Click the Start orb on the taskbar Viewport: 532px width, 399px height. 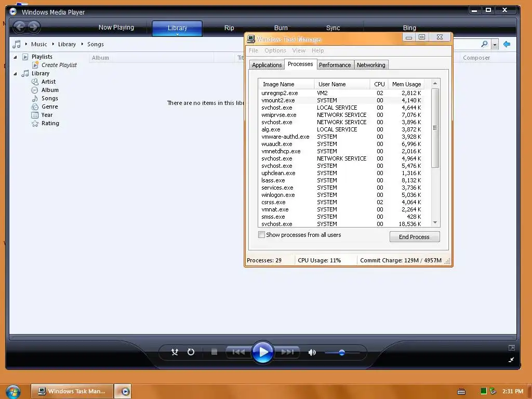tap(13, 392)
